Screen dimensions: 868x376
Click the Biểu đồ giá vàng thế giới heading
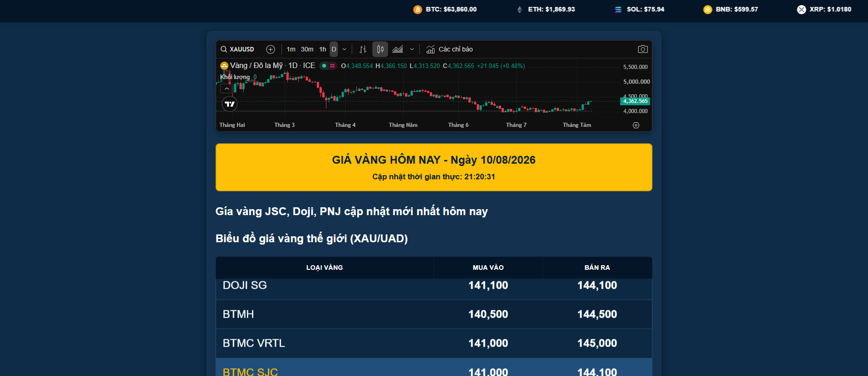tap(312, 239)
